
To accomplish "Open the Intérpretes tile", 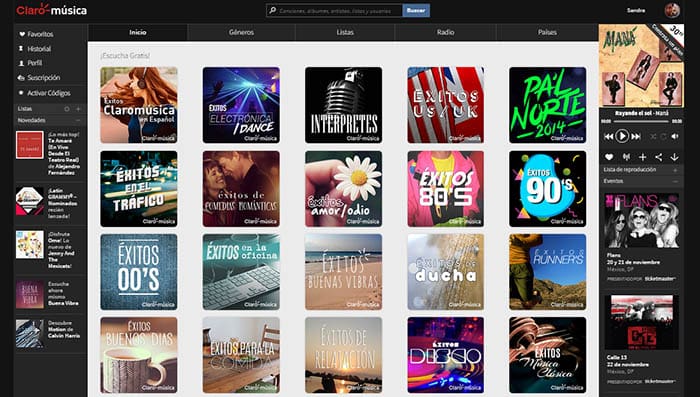I will point(343,105).
